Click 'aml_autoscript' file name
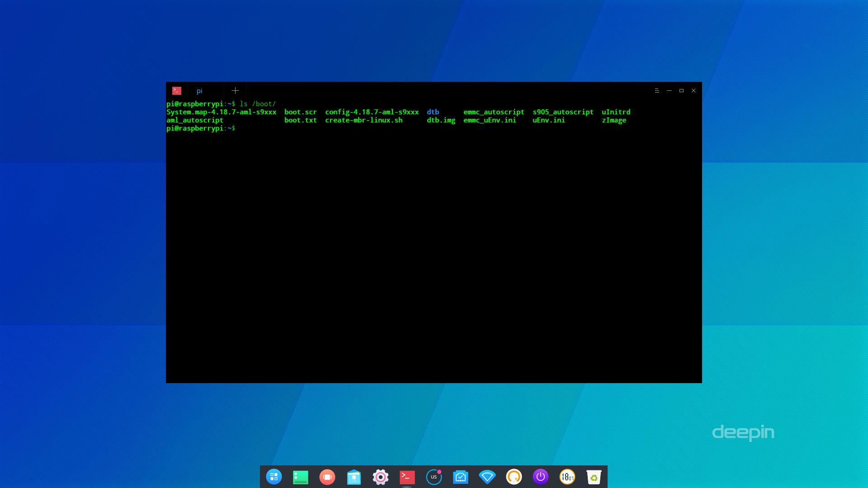This screenshot has width=868, height=488. click(x=195, y=120)
